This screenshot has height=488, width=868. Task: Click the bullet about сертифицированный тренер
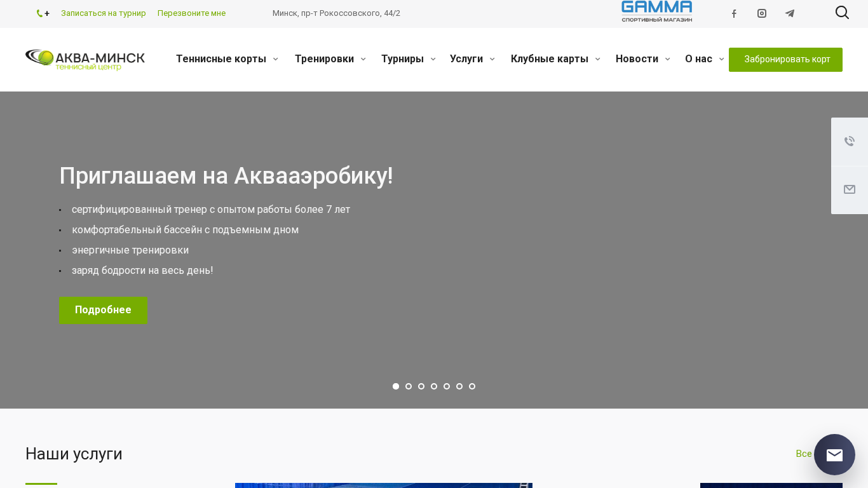pyautogui.click(x=211, y=210)
